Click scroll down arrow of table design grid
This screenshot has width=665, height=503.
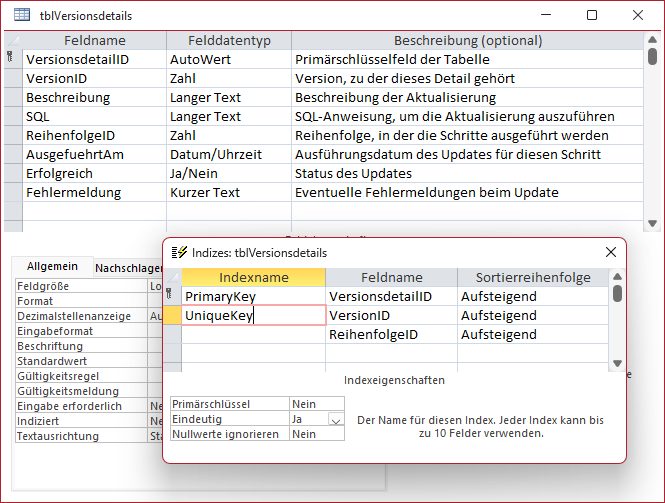(x=653, y=223)
